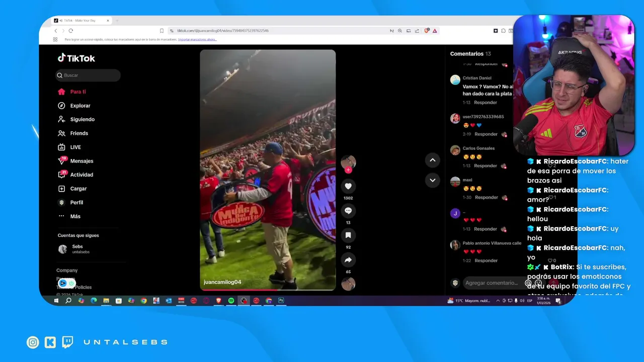Seek the video progress bar
Viewport: 644px width, 362px height.
click(x=268, y=290)
